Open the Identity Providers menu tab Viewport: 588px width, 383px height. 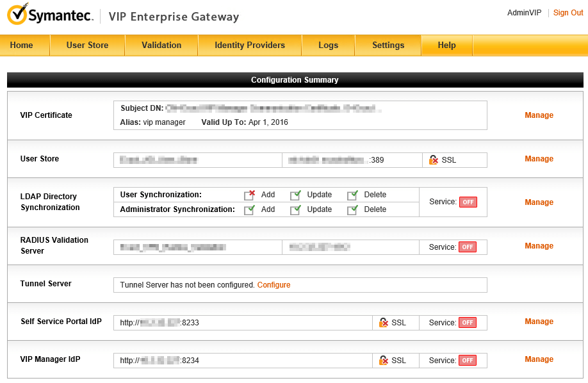pyautogui.click(x=250, y=45)
